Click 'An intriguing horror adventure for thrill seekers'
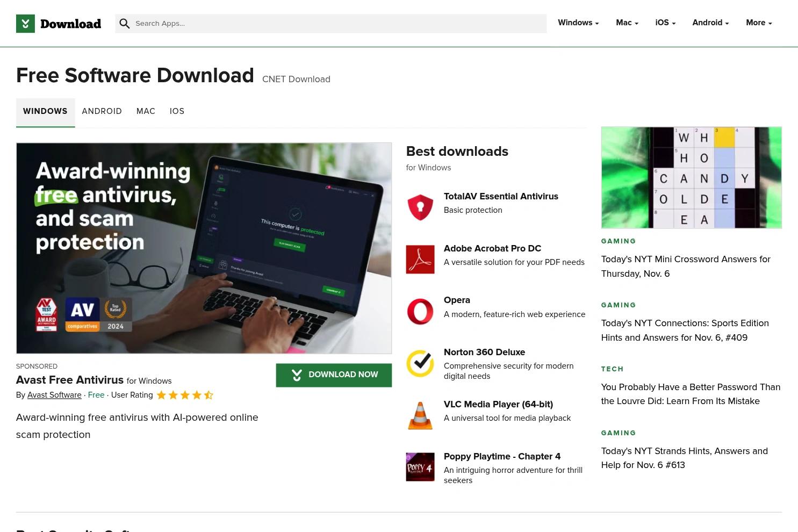Screen dimensions: 798x532 (513, 475)
